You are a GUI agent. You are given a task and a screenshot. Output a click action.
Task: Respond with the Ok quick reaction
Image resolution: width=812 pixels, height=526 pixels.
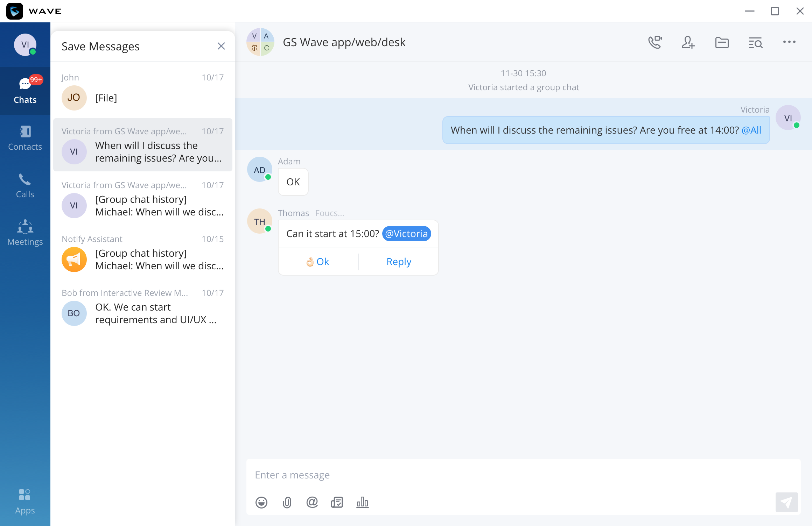318,262
